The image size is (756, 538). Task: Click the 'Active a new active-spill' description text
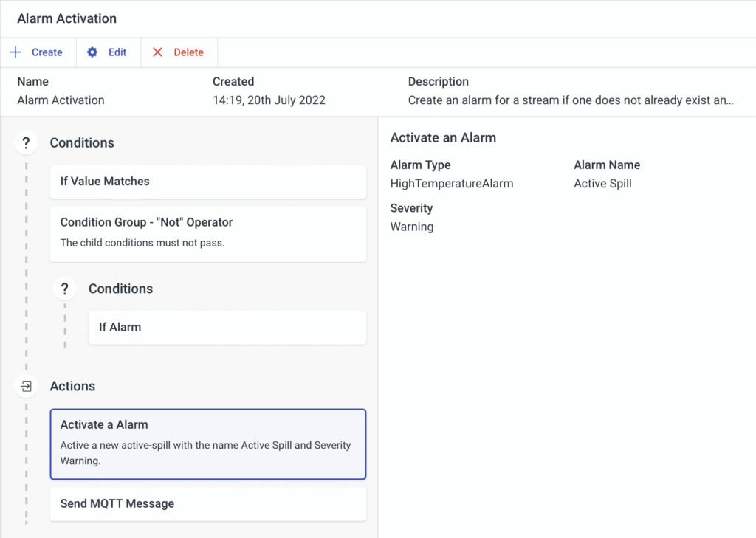[x=205, y=452]
